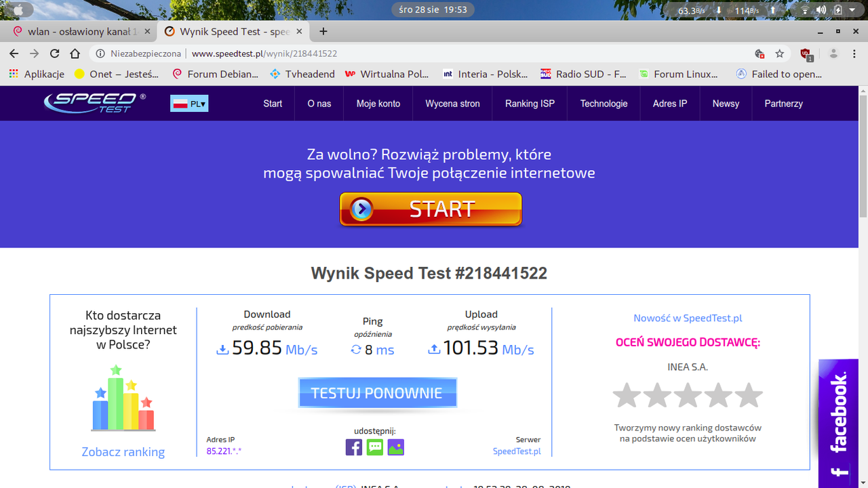Screen dimensions: 868x488
Task: Open the top-left Apple menu icon
Action: (19, 9)
